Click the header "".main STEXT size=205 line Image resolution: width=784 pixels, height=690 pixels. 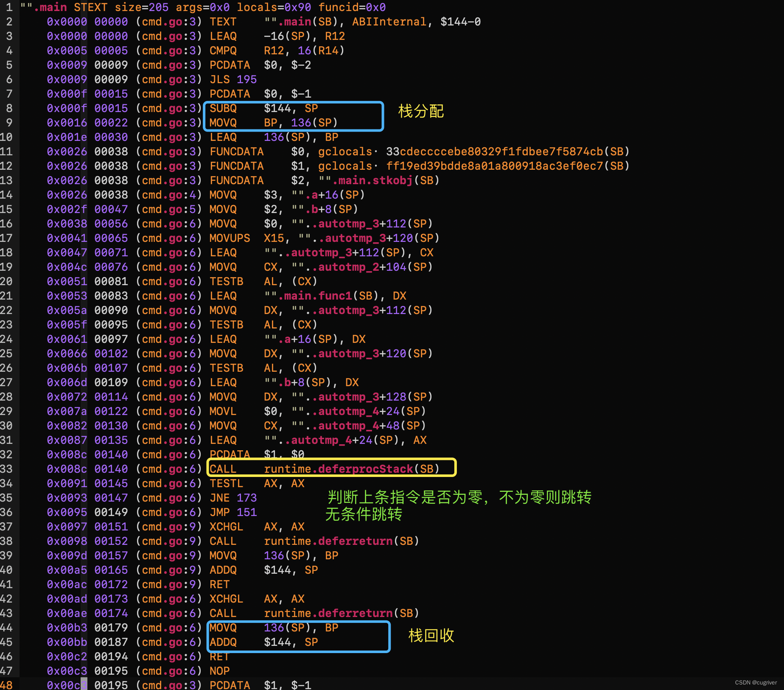click(203, 7)
